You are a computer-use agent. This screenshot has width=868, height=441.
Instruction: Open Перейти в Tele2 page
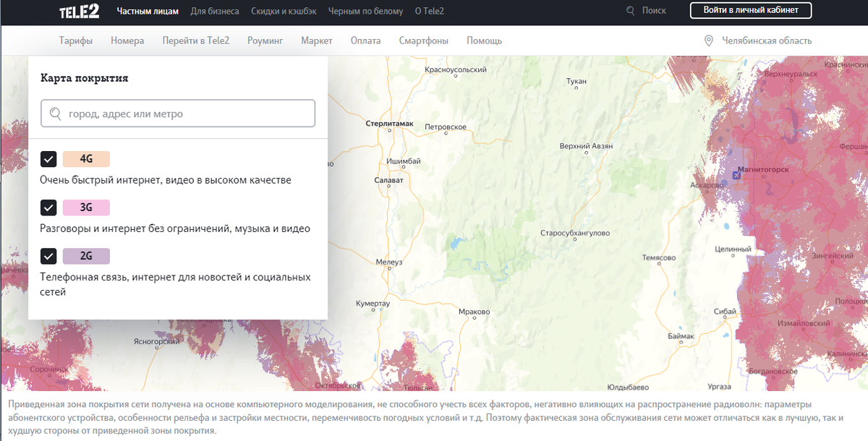pyautogui.click(x=196, y=40)
